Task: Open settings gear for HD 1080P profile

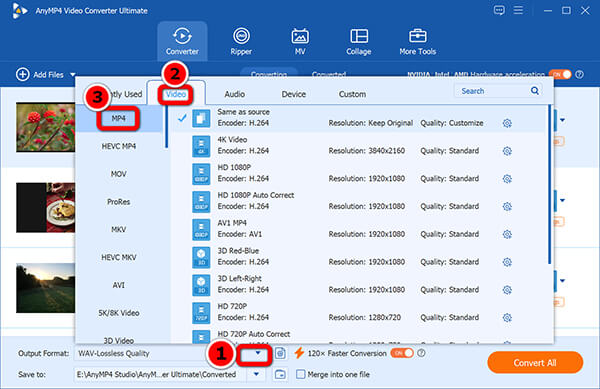Action: pos(507,179)
